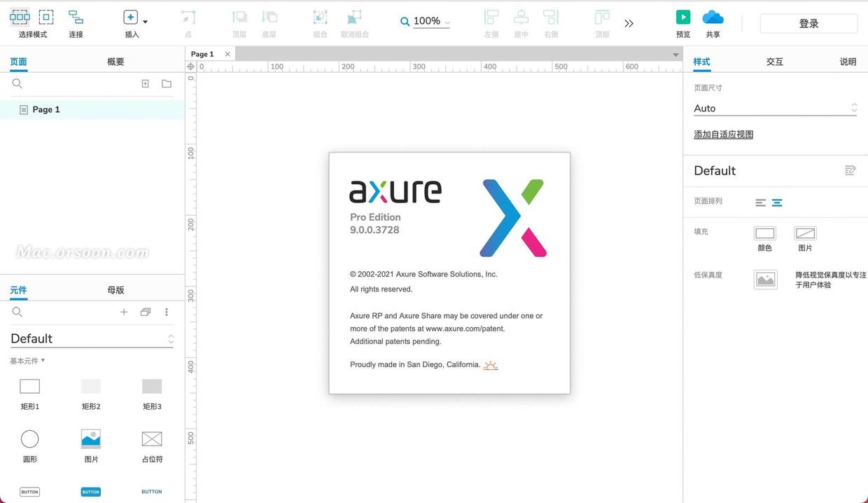This screenshot has width=868, height=503.
Task: Click www.axure.com/patent text in about dialog
Action: (x=465, y=329)
